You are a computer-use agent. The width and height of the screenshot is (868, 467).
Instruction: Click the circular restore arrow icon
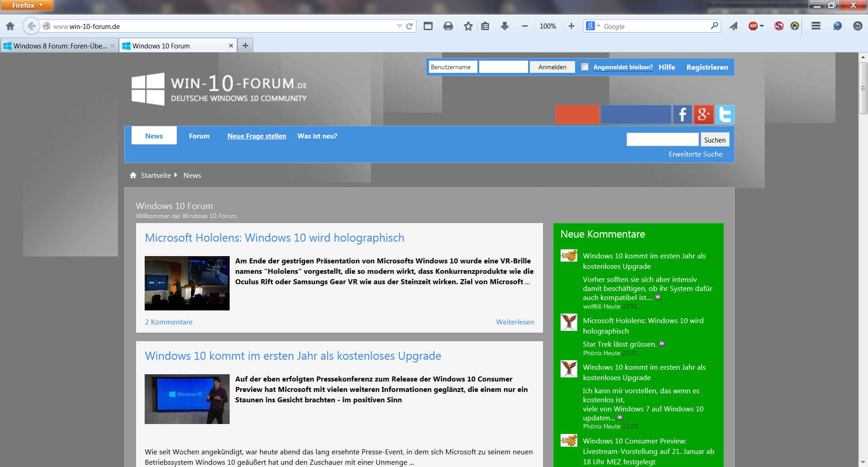coord(858,26)
